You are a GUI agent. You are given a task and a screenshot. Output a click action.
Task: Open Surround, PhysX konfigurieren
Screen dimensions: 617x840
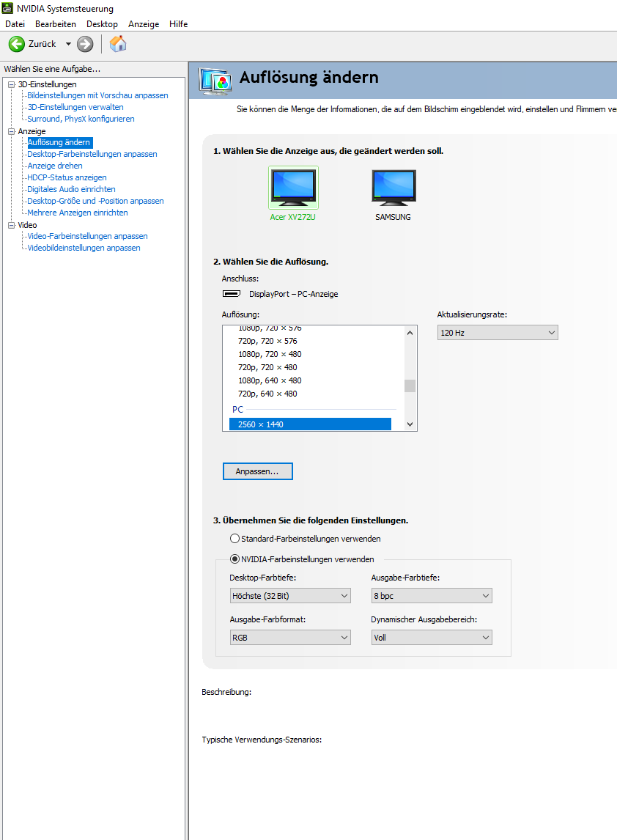81,119
